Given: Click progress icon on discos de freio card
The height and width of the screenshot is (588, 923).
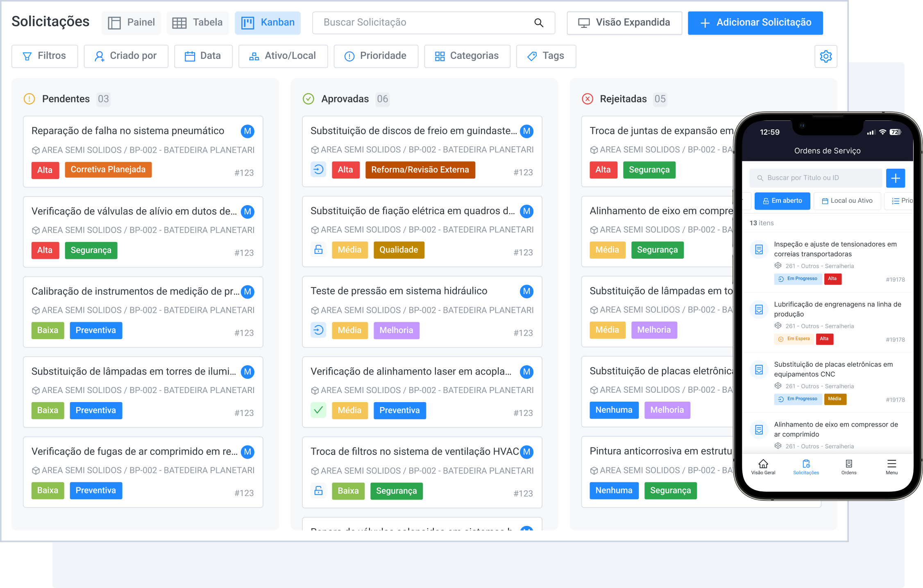Looking at the screenshot, I should click(x=318, y=170).
